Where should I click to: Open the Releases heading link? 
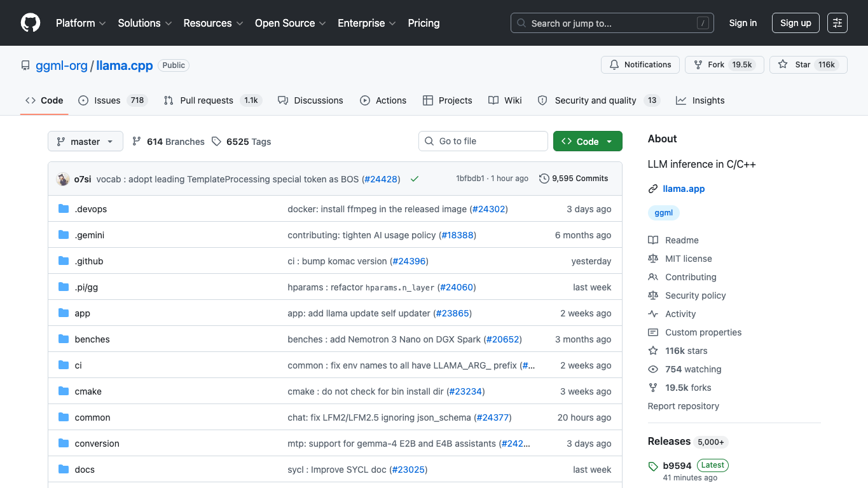(x=669, y=441)
